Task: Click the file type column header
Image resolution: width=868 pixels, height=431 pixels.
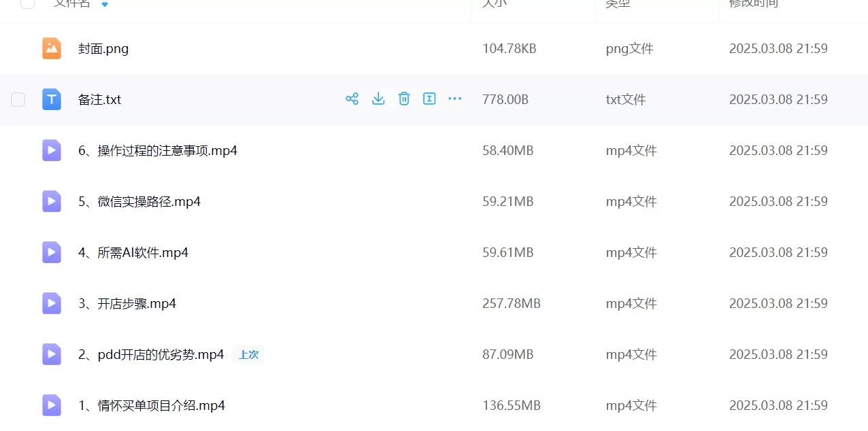Action: 618,3
